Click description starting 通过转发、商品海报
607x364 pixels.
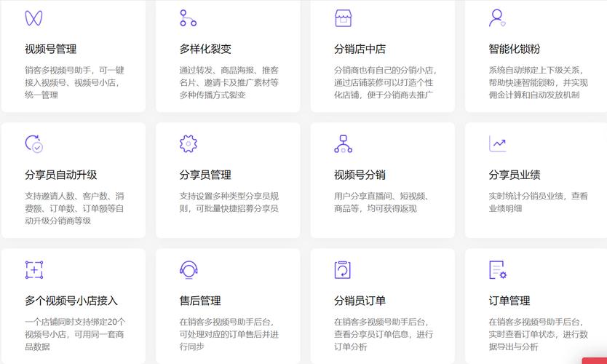point(229,82)
